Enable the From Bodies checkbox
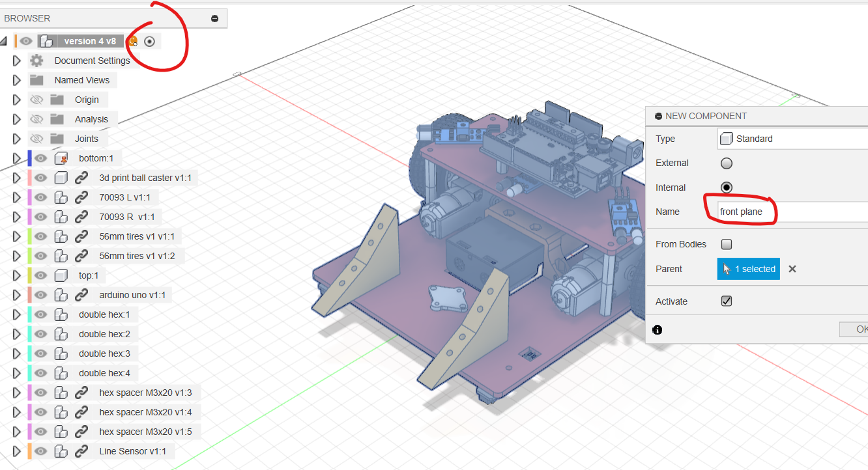Viewport: 868px width, 470px height. pyautogui.click(x=727, y=244)
